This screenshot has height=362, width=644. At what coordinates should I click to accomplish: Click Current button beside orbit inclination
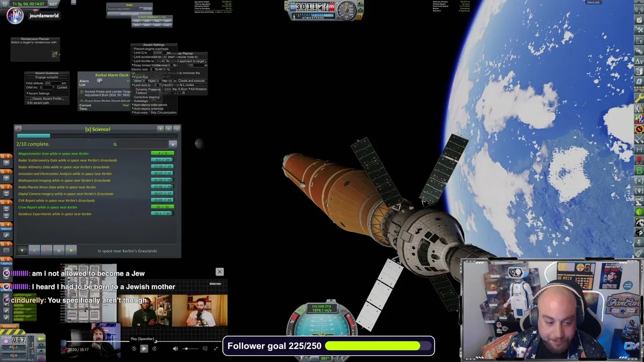click(x=62, y=87)
